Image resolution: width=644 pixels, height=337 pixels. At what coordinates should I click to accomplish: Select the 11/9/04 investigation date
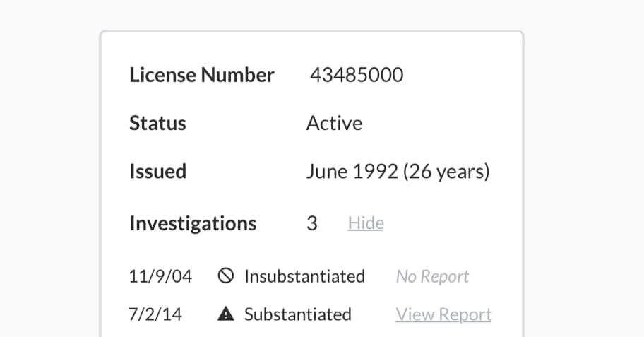(x=160, y=276)
